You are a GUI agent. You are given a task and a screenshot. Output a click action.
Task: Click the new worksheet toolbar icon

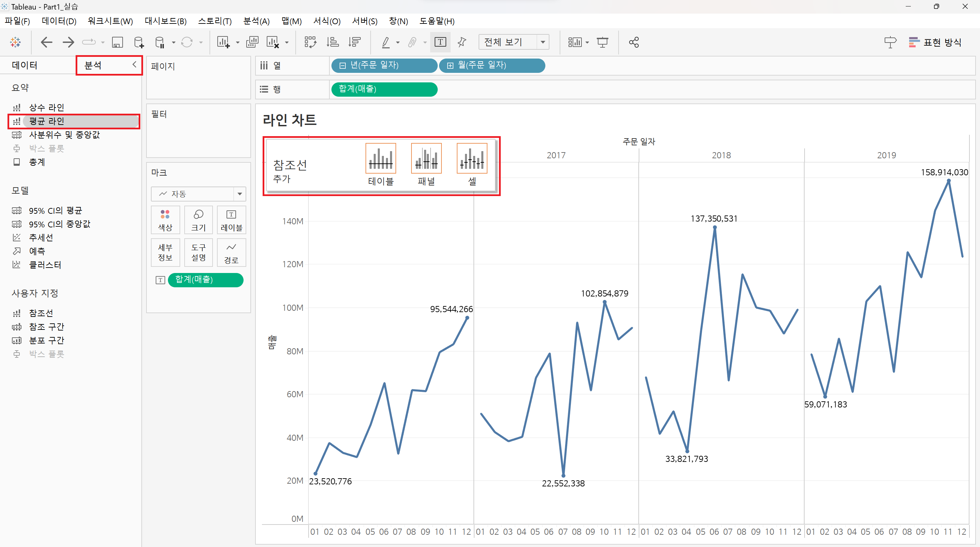[223, 42]
